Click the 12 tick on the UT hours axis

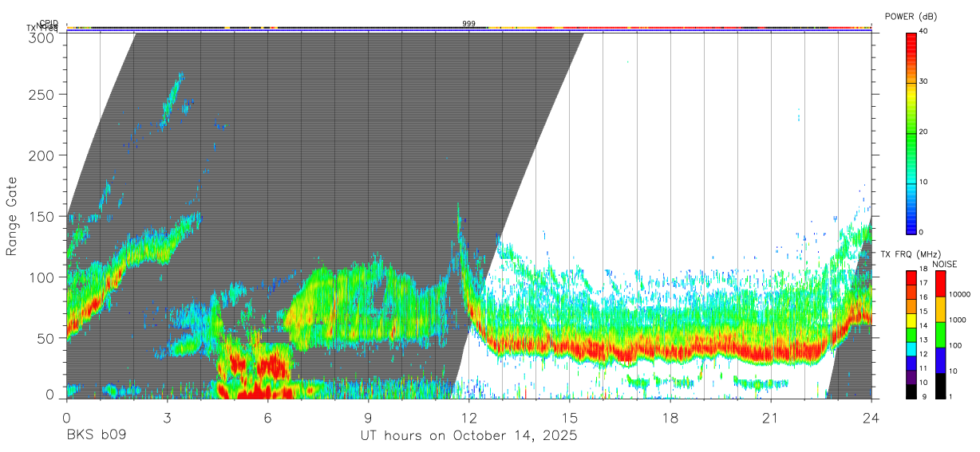(x=468, y=417)
